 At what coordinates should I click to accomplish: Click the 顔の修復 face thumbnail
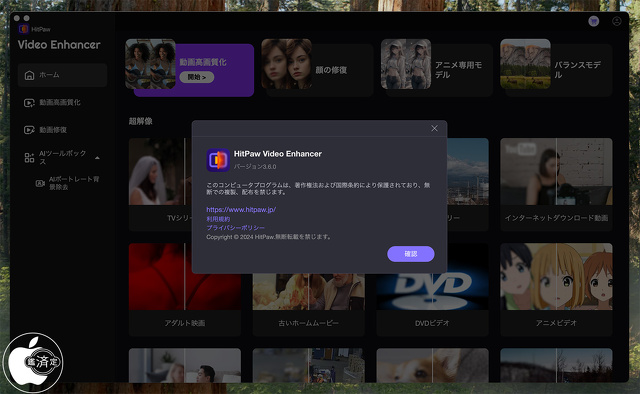[x=286, y=64]
